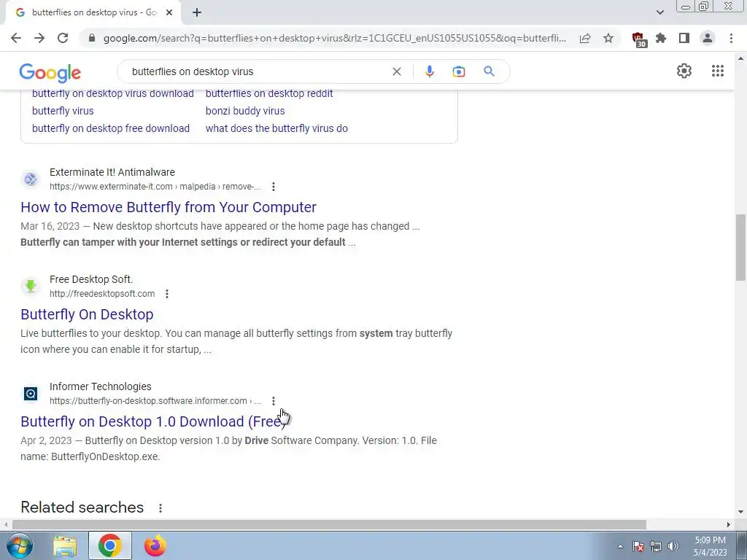
Task: Click the scroll-right arrow of horizontal scrollbar
Action: click(x=729, y=524)
